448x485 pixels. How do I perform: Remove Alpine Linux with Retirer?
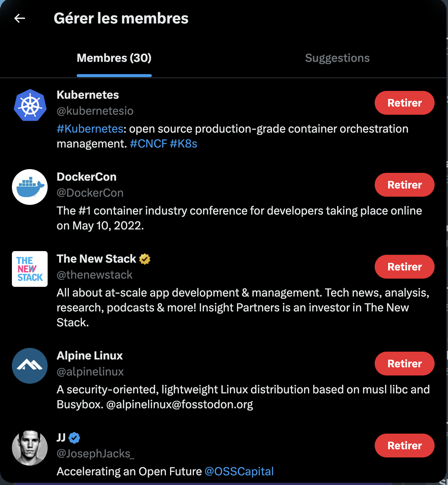(x=404, y=364)
